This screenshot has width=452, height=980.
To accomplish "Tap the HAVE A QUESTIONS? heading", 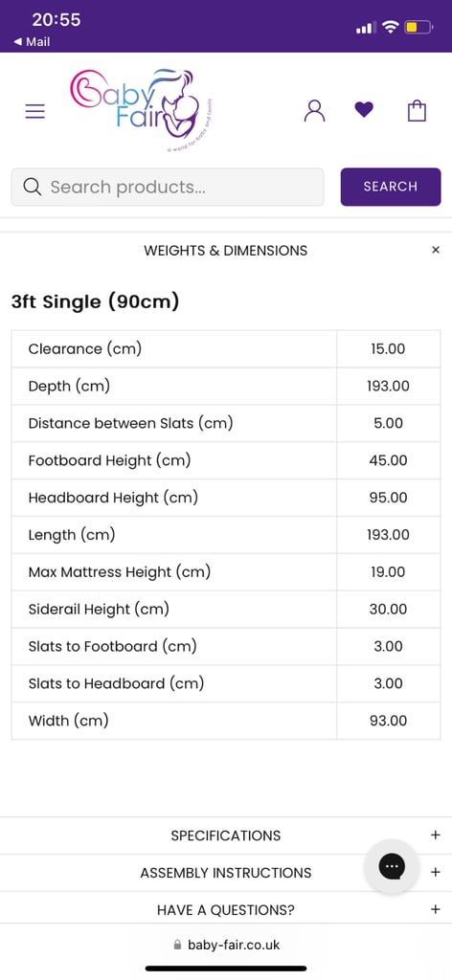I will tap(226, 910).
